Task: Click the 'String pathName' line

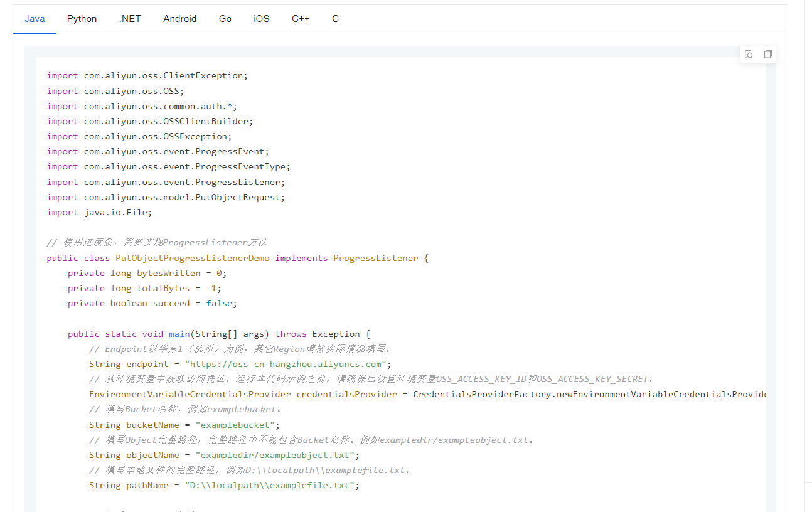Action: 225,485
